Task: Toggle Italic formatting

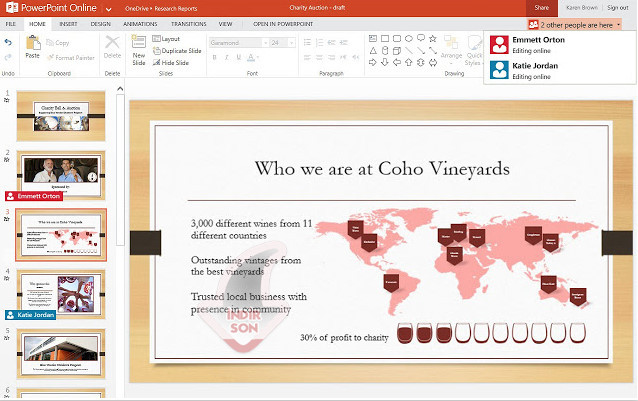Action: (227, 57)
